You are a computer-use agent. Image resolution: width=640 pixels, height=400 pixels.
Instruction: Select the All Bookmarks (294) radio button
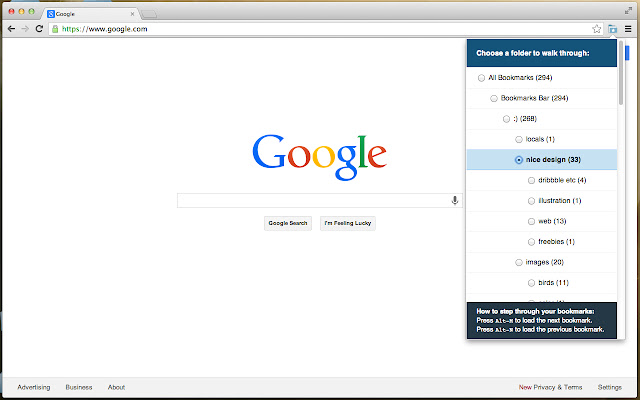tap(482, 78)
